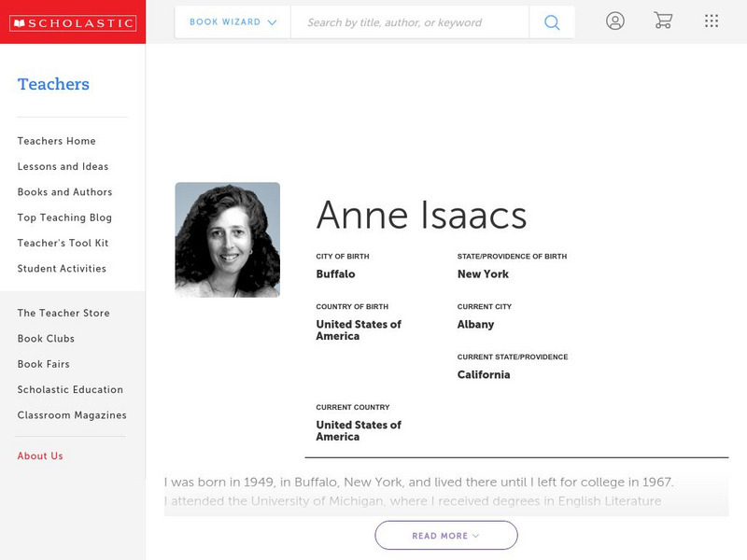The image size is (747, 560).
Task: Select Student Activities in sidebar
Action: (62, 269)
